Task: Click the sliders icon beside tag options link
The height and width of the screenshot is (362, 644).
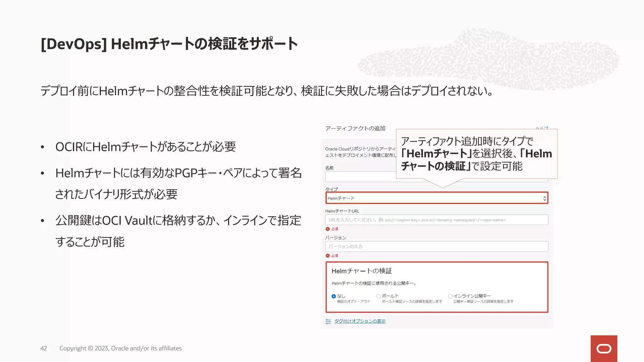Action: [328, 321]
